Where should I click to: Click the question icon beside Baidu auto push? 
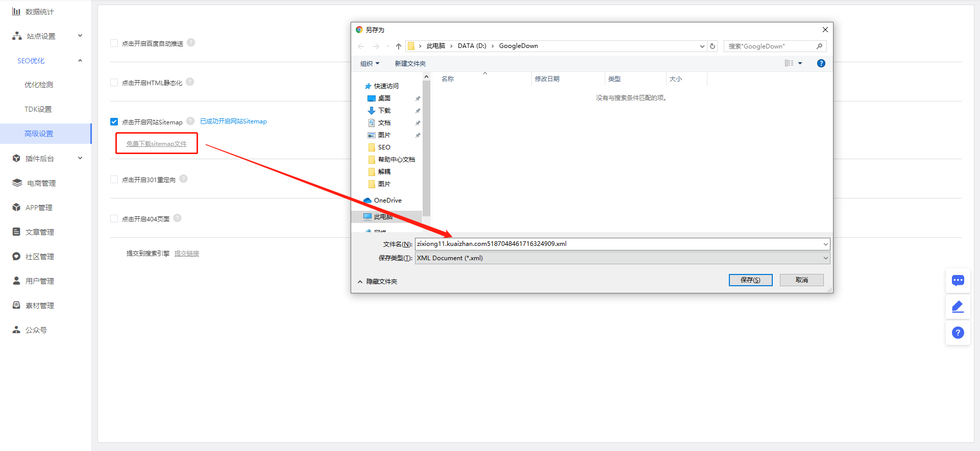(x=191, y=43)
